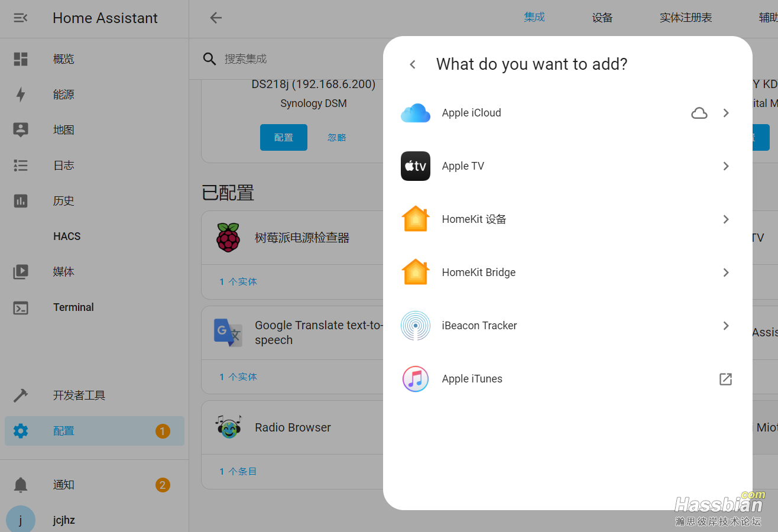Click the Google Translate logo icon

click(x=228, y=333)
